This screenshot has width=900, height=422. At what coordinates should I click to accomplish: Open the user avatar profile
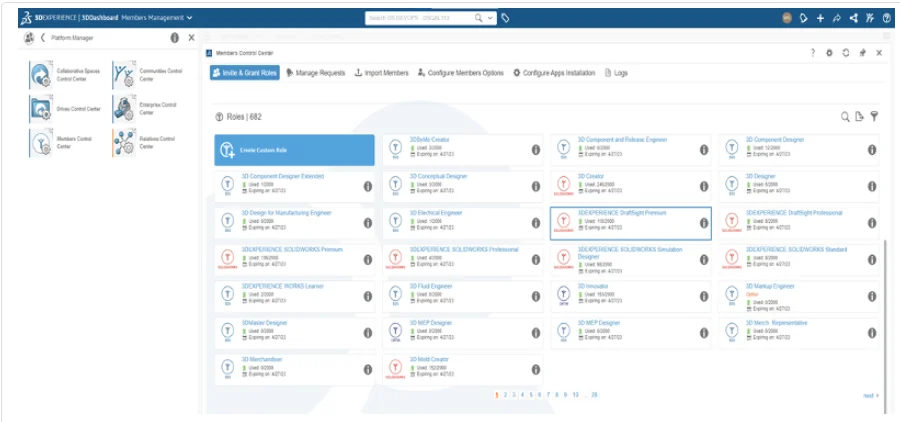click(787, 18)
